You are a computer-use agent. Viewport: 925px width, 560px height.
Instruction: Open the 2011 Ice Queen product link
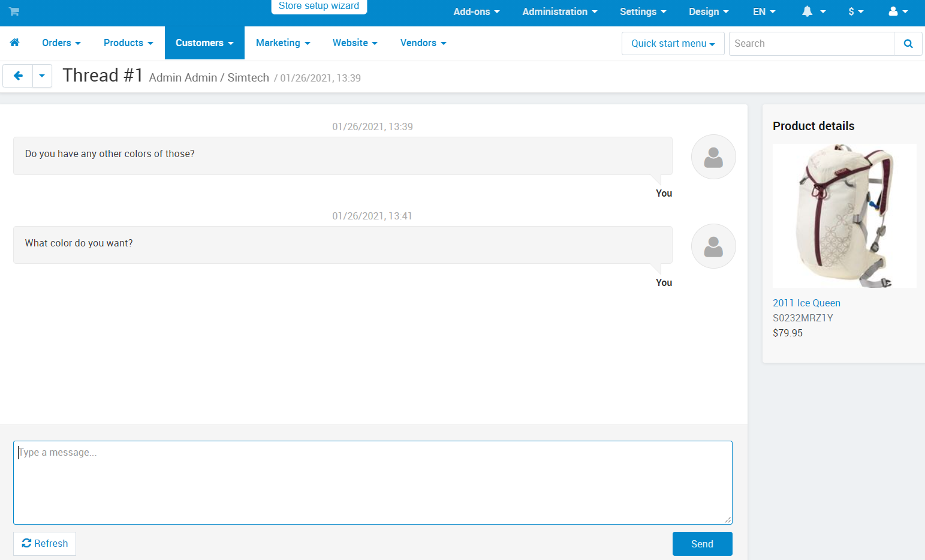pyautogui.click(x=806, y=303)
